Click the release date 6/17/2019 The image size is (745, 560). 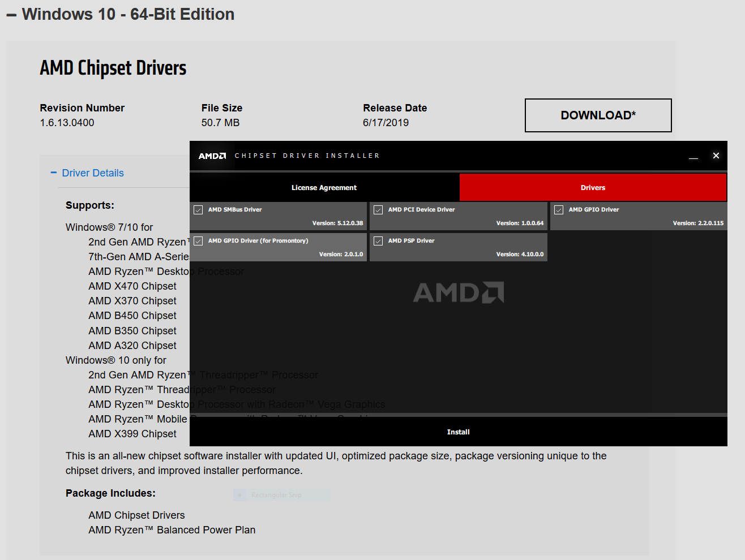386,123
